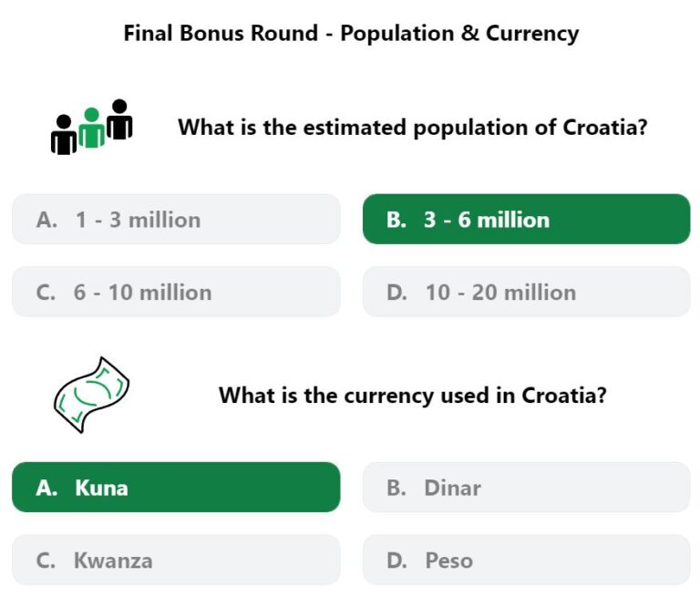This screenshot has width=700, height=608.
Task: Pick the 6 - 10 million answer
Action: [176, 292]
